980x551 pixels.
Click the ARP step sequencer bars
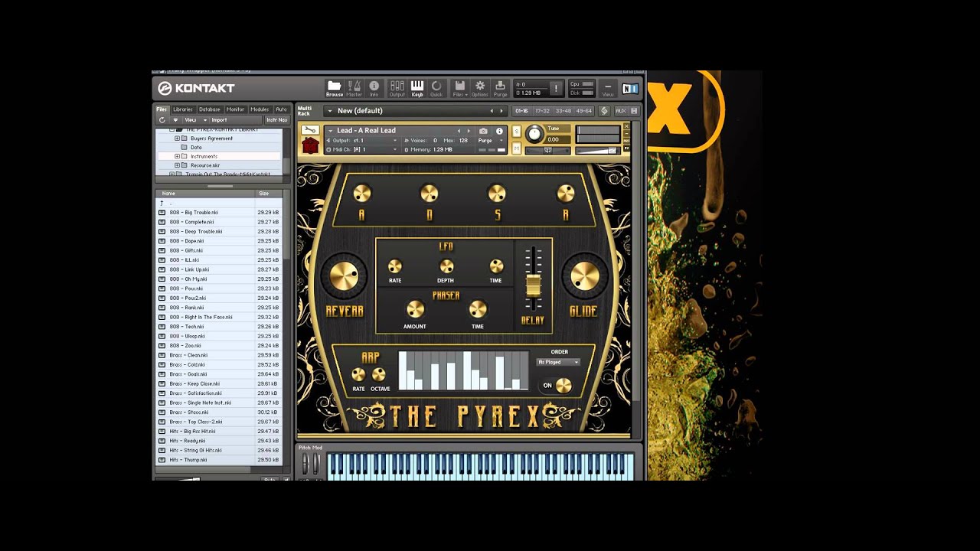point(463,370)
